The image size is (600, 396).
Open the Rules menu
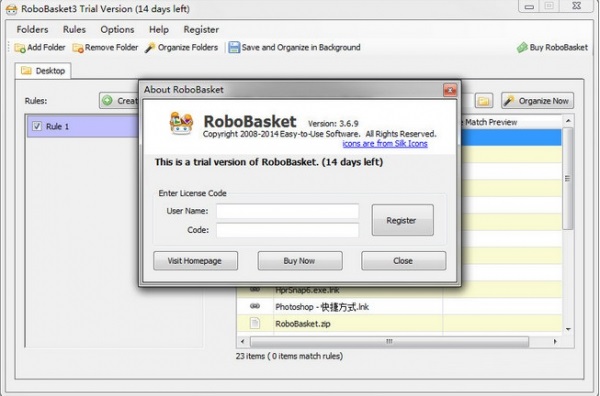click(x=74, y=29)
